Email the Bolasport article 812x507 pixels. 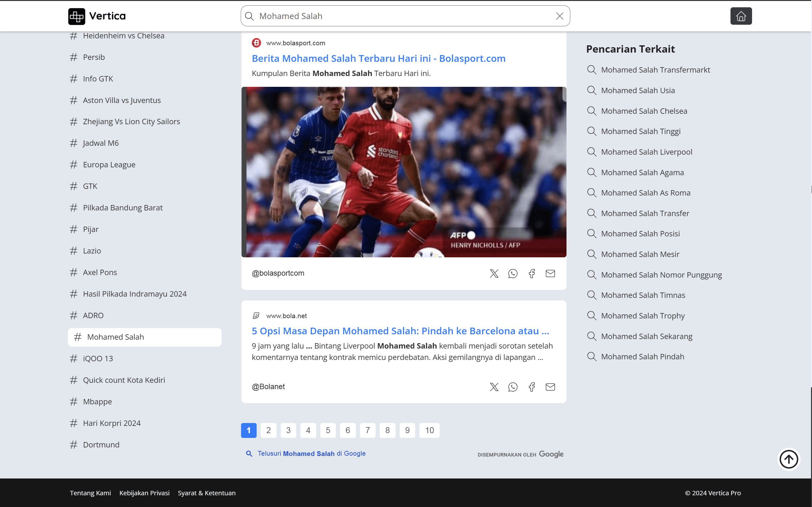[x=550, y=273]
